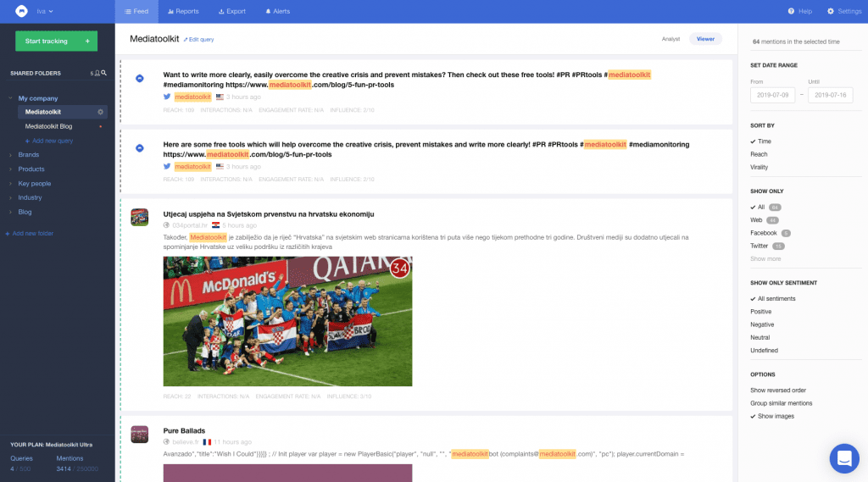Click the Croatian flag beside 034portal.hr

[x=216, y=225]
